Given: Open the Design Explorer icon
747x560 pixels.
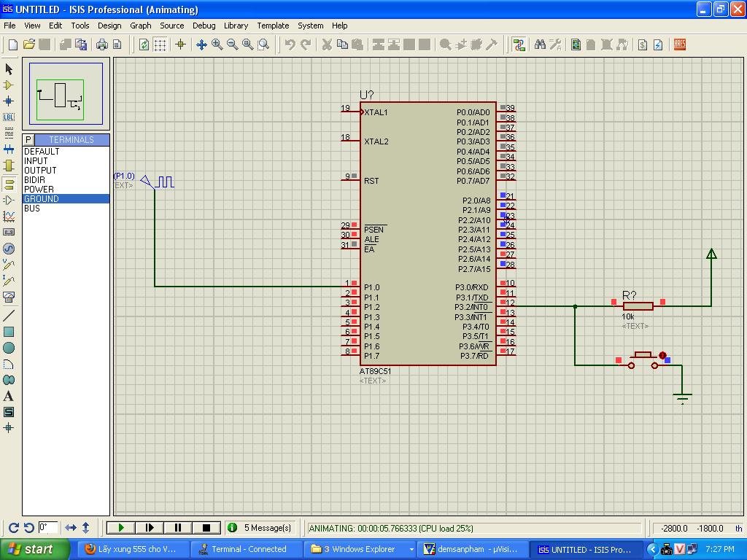Looking at the screenshot, I should [576, 44].
